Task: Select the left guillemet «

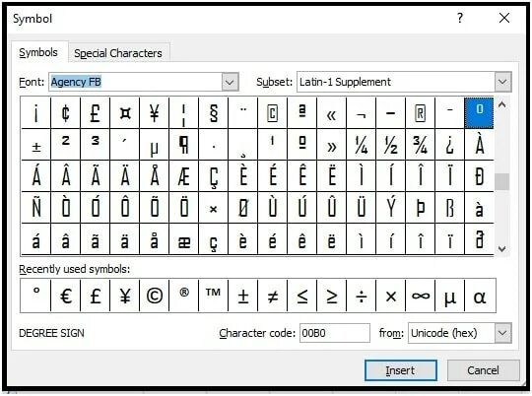Action: click(x=331, y=113)
